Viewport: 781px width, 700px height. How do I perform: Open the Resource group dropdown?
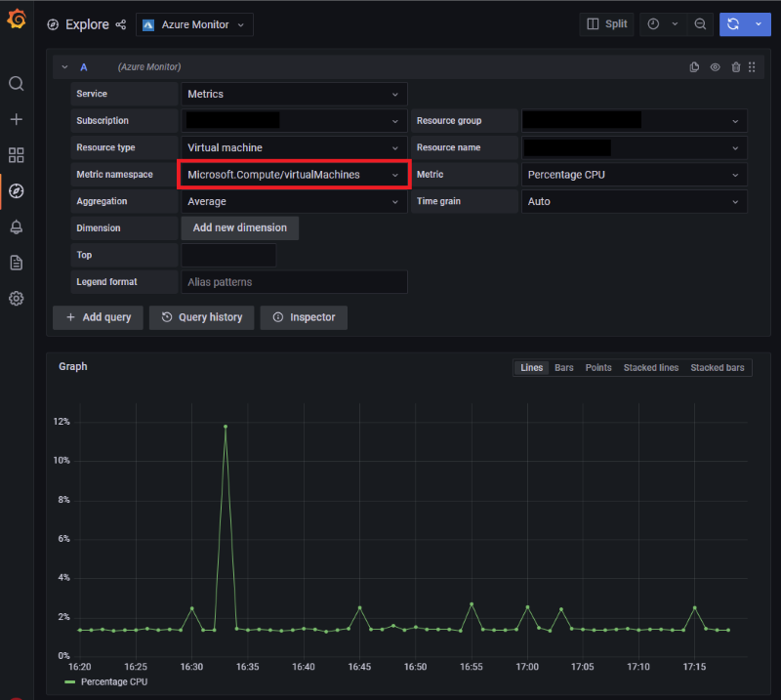pyautogui.click(x=634, y=121)
